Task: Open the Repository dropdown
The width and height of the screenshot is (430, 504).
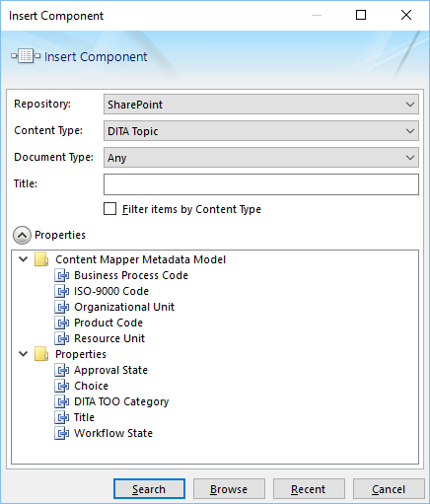Action: coord(261,105)
